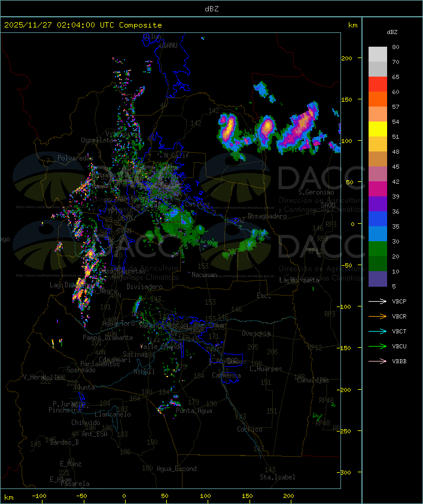Click the Canalejas map label
Image resolution: width=423 pixels, height=504 pixels.
[313, 380]
